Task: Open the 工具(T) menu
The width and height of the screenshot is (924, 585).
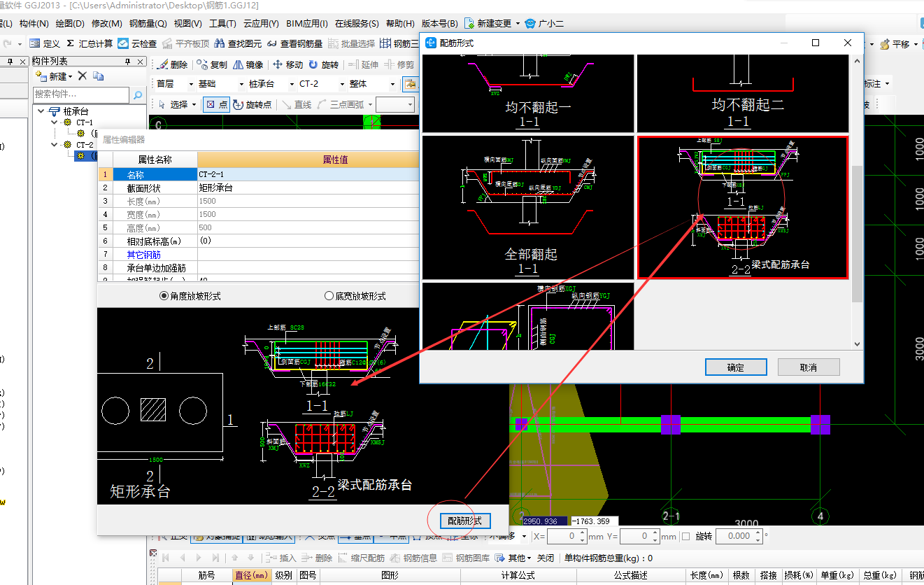Action: (x=223, y=24)
